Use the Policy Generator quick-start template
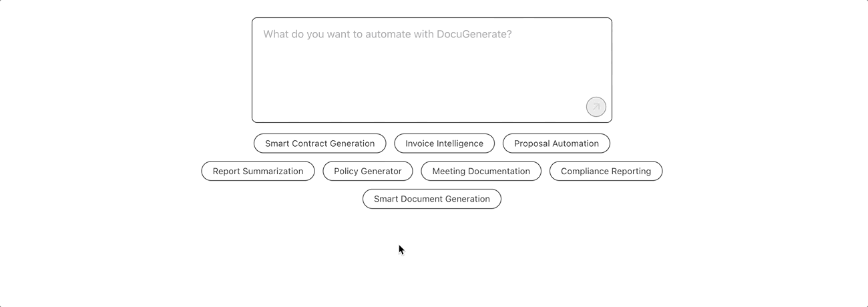Image resolution: width=868 pixels, height=307 pixels. [x=368, y=172]
